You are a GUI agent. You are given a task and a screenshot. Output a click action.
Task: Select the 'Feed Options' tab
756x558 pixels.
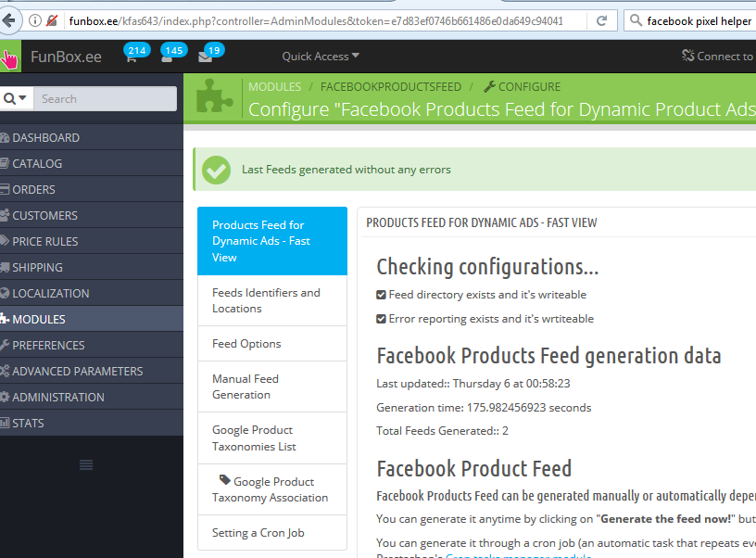point(272,343)
